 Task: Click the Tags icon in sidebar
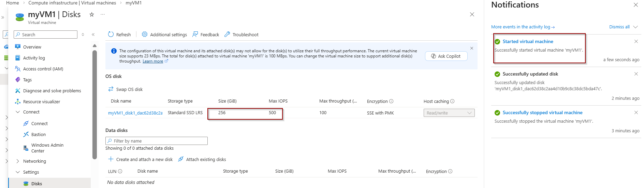point(18,80)
